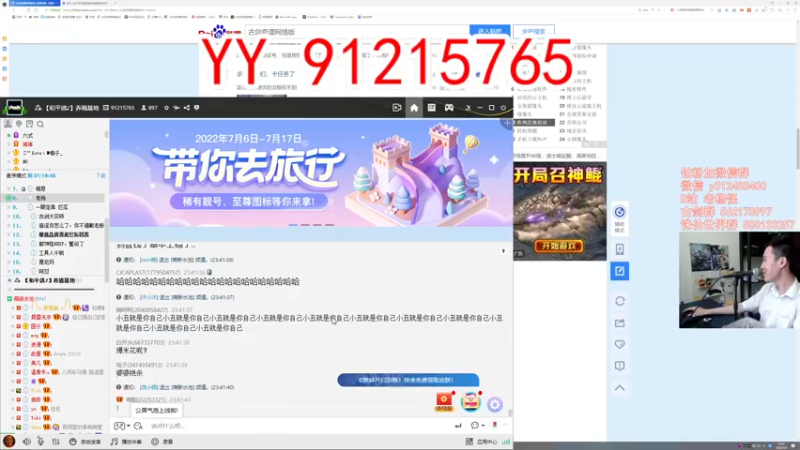Select 六式 in the user list

(x=28, y=135)
